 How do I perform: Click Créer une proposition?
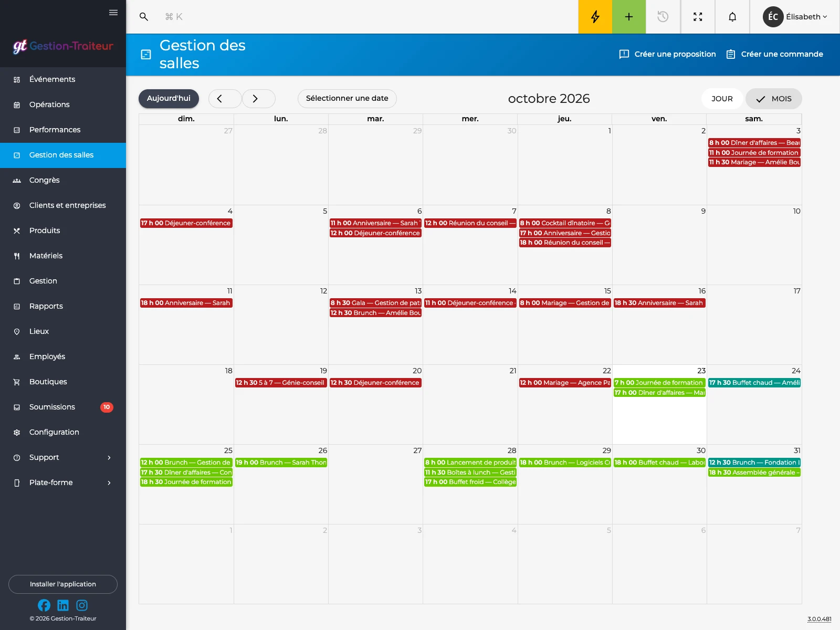(667, 54)
